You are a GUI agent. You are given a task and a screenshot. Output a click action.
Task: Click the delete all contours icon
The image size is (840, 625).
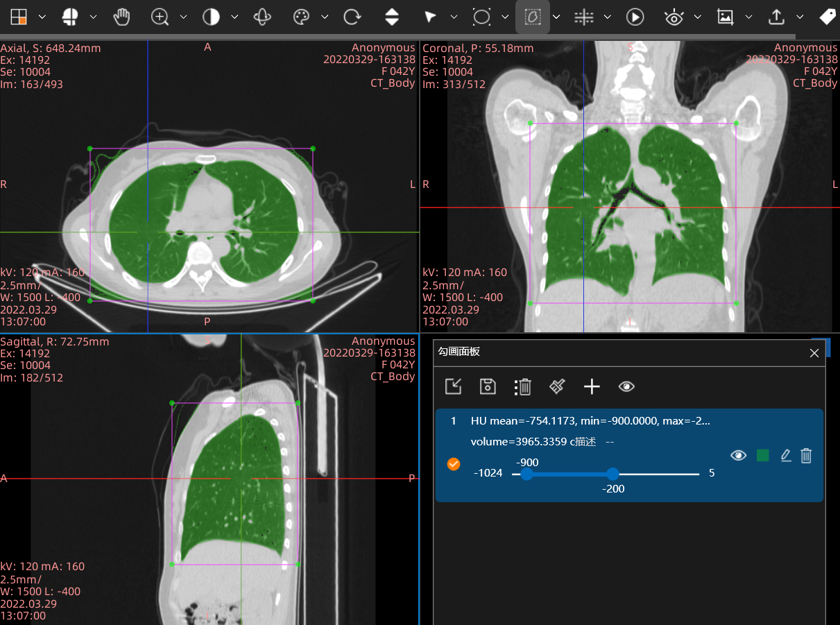(x=523, y=386)
